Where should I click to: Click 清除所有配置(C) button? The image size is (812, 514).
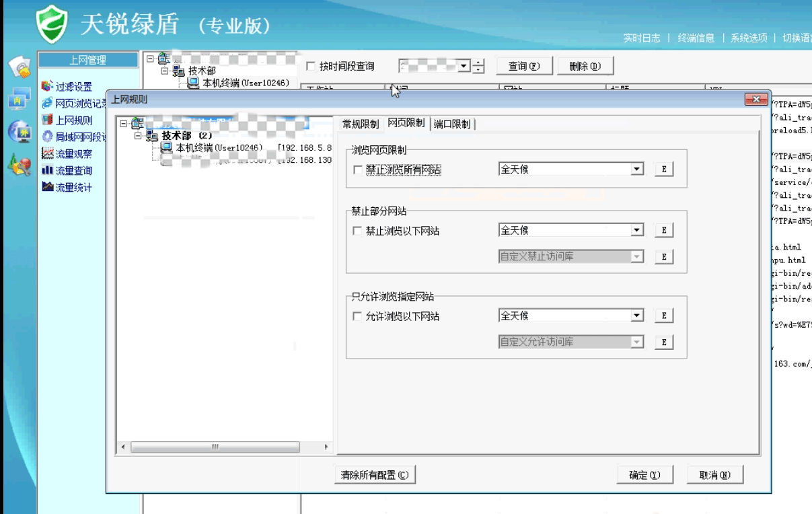coord(375,475)
